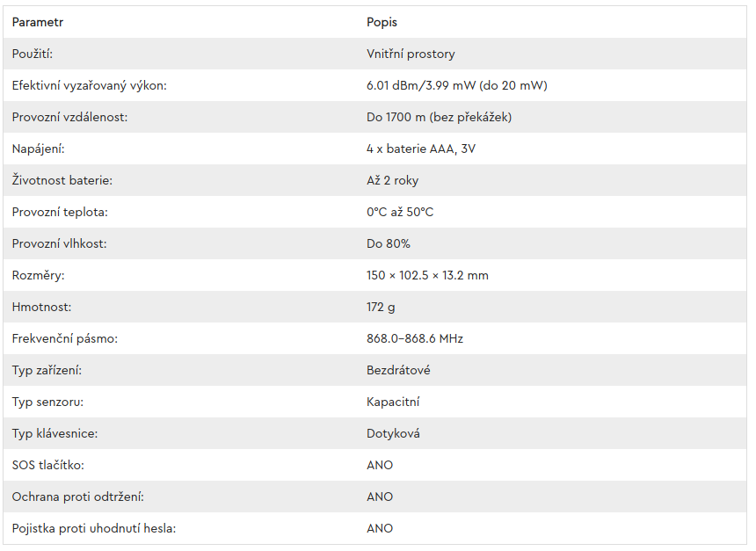Click the 150 × 102.5 × 13.2 mm dimensions
The width and height of the screenshot is (756, 551).
427,275
